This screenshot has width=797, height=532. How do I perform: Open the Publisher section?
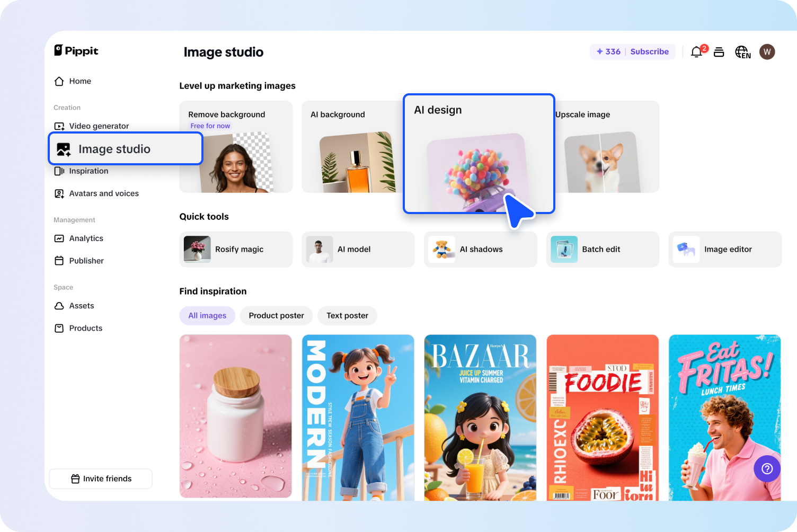click(x=86, y=260)
